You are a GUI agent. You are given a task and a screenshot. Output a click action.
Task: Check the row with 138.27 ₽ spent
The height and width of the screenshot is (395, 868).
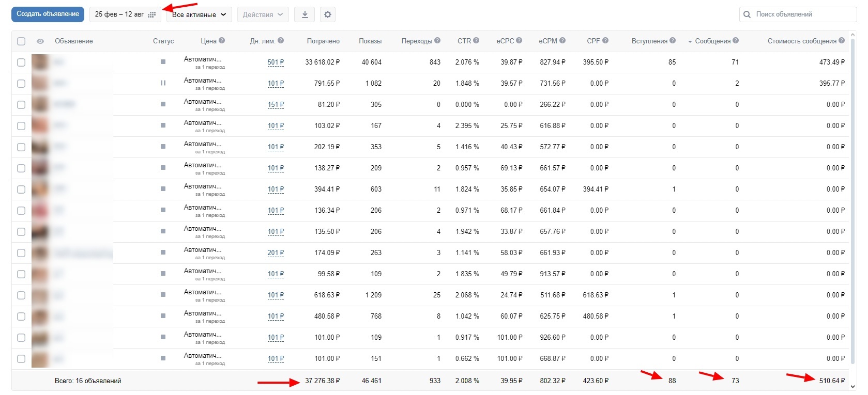[x=21, y=168]
